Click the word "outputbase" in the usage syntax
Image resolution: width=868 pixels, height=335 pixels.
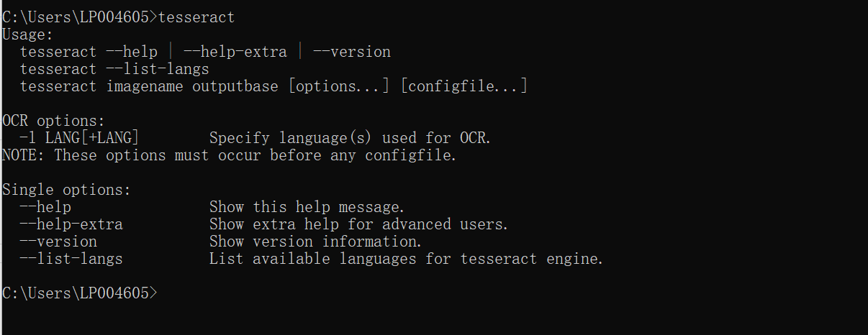(x=235, y=86)
